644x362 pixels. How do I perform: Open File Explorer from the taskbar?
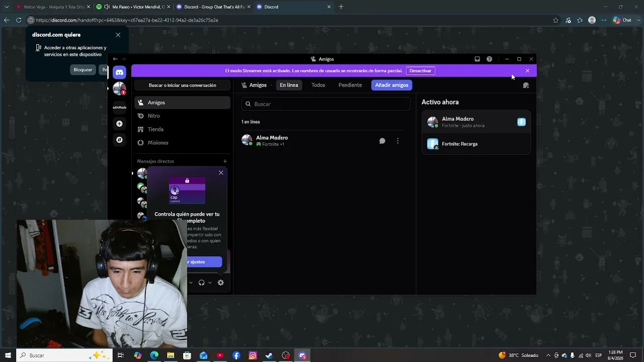(x=171, y=355)
